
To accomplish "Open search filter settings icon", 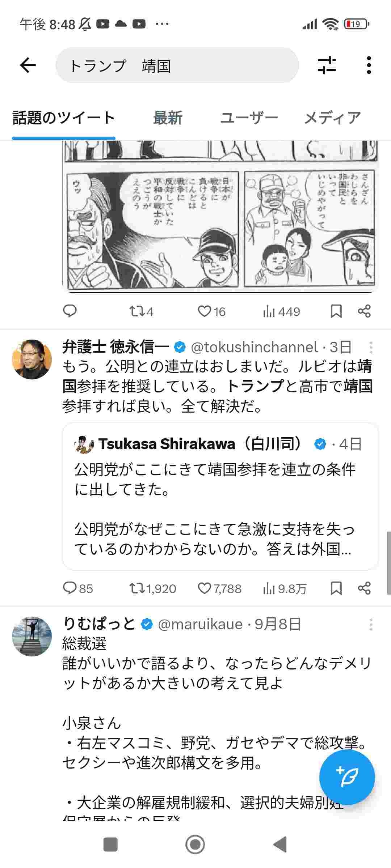I will (x=327, y=65).
